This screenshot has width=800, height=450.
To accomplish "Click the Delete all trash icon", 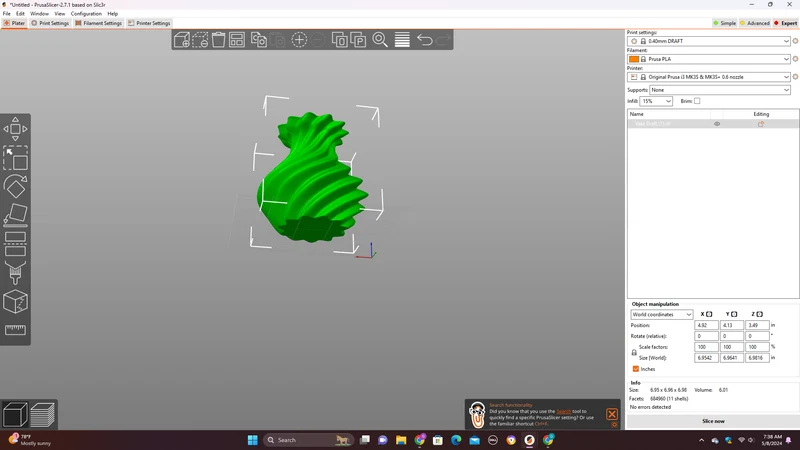I will [x=218, y=40].
